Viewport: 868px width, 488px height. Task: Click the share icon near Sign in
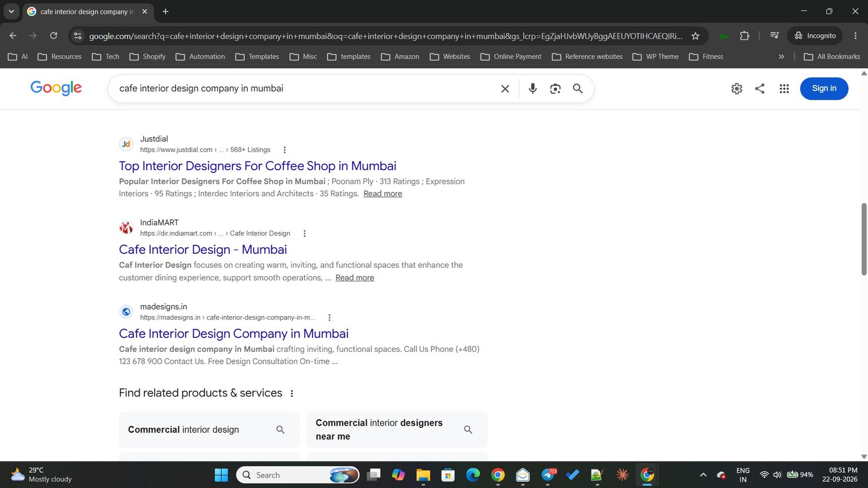tap(759, 88)
